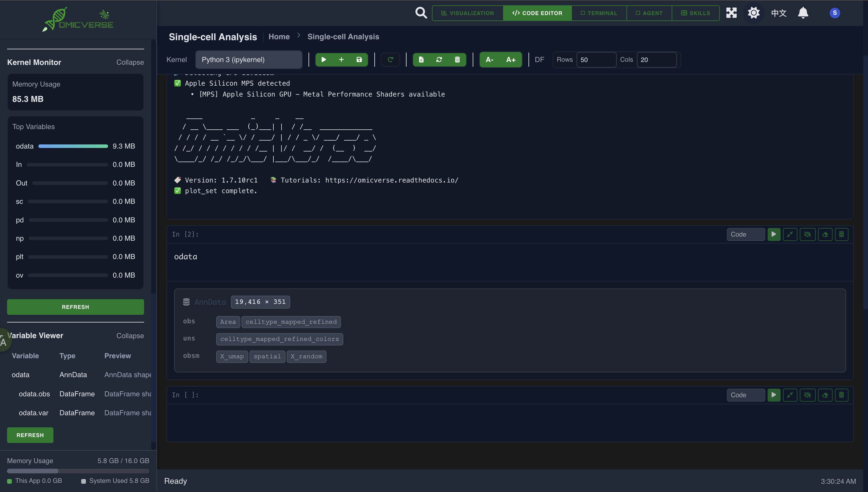
Task: Navigate to Home via the breadcrumb link
Action: [x=279, y=37]
